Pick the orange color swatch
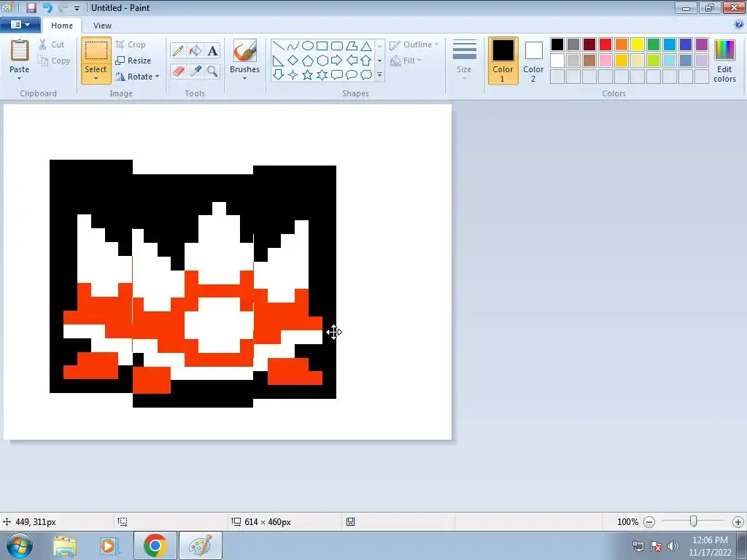The width and height of the screenshot is (747, 560). tap(622, 44)
